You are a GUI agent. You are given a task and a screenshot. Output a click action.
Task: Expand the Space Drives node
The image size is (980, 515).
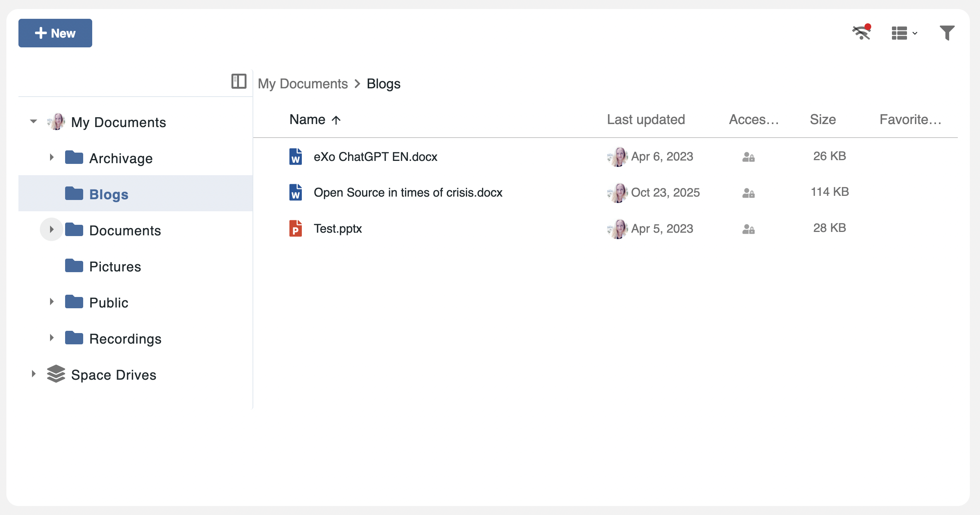click(x=33, y=374)
